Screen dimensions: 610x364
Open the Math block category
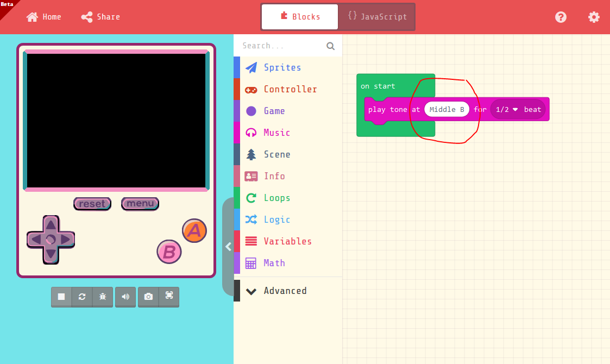coord(288,263)
